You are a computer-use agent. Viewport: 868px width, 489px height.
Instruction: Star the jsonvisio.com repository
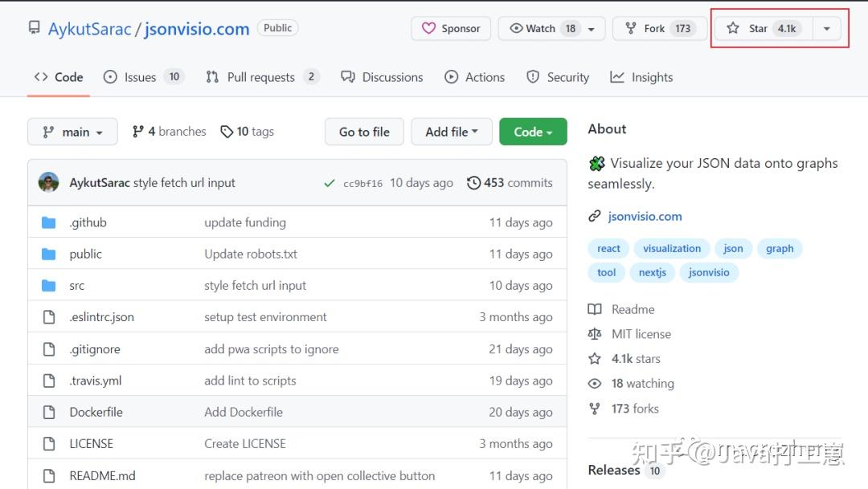[761, 29]
